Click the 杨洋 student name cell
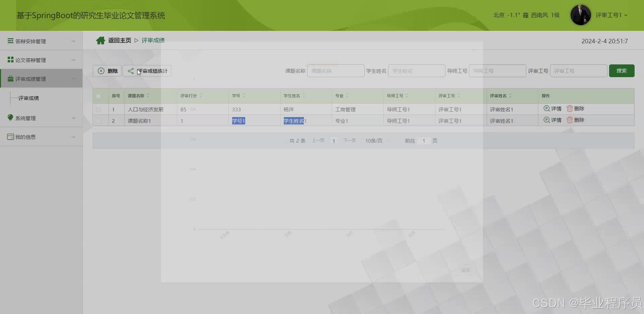 pos(288,109)
